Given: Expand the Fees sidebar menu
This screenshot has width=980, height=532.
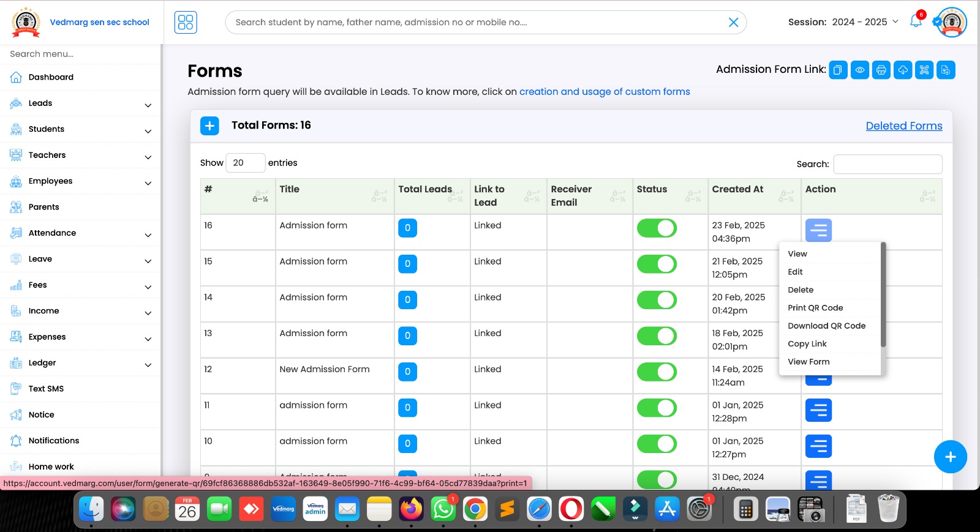Looking at the screenshot, I should (x=80, y=285).
